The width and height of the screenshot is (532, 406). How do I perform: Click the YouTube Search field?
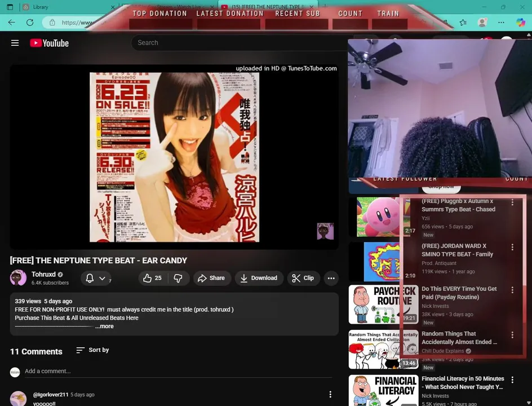click(x=242, y=43)
